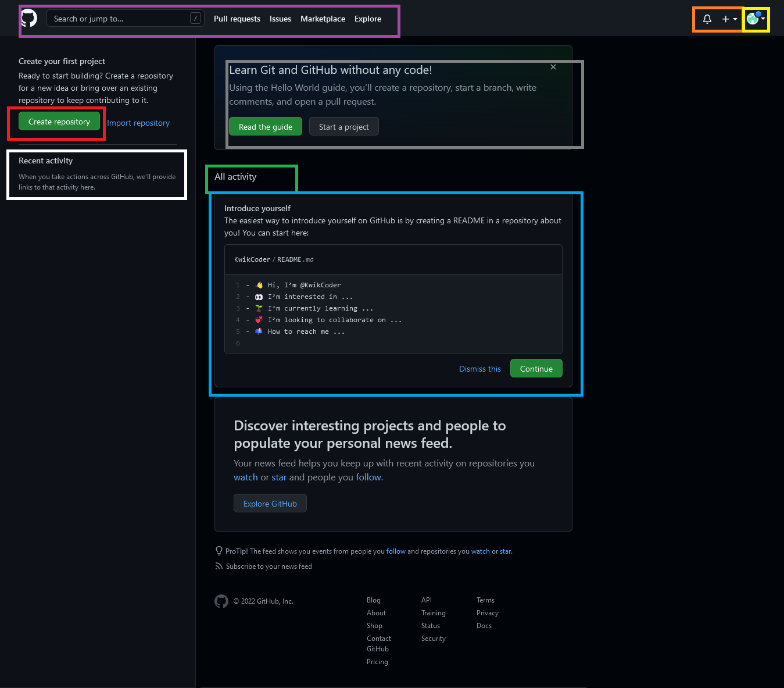Open the Privacy footer link
The height and width of the screenshot is (688, 784).
click(488, 613)
